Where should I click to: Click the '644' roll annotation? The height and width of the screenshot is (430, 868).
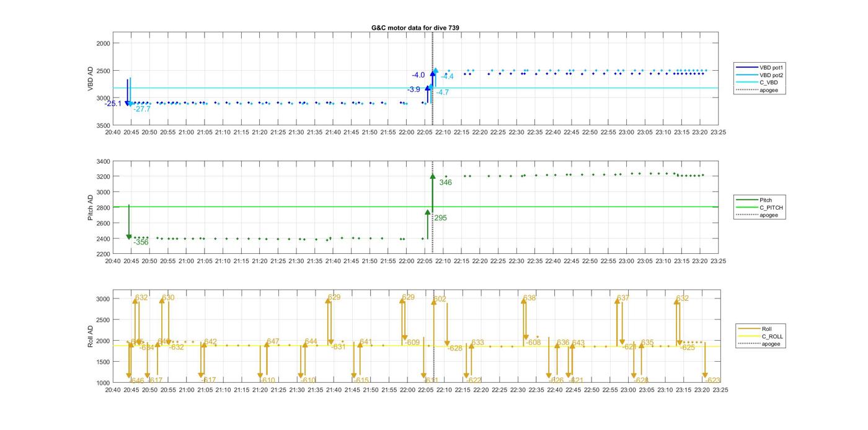point(311,342)
